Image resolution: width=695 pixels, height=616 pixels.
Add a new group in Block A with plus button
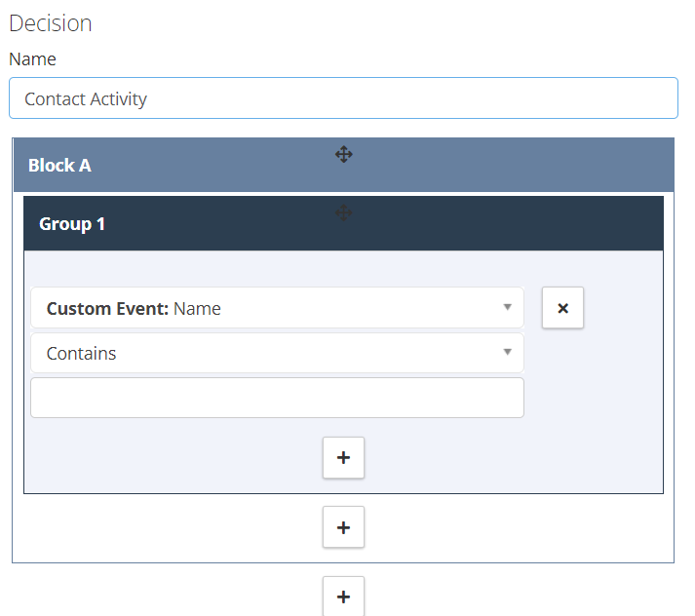click(343, 527)
